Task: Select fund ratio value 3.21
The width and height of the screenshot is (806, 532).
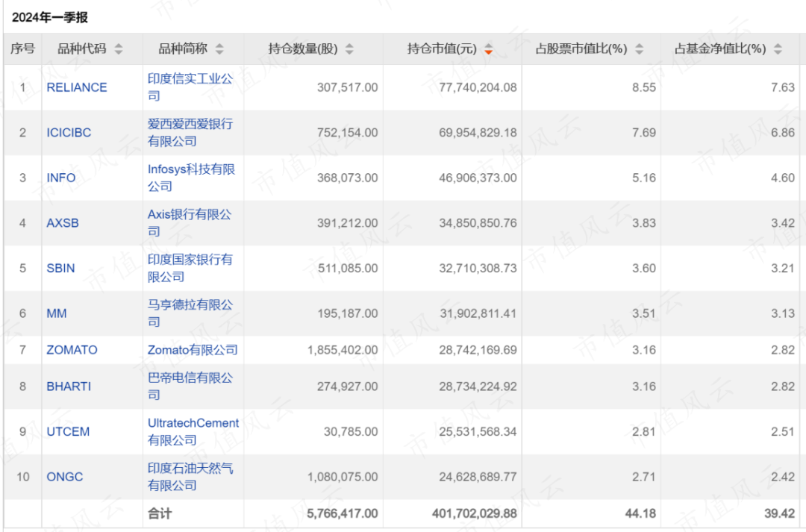Action: coord(783,269)
